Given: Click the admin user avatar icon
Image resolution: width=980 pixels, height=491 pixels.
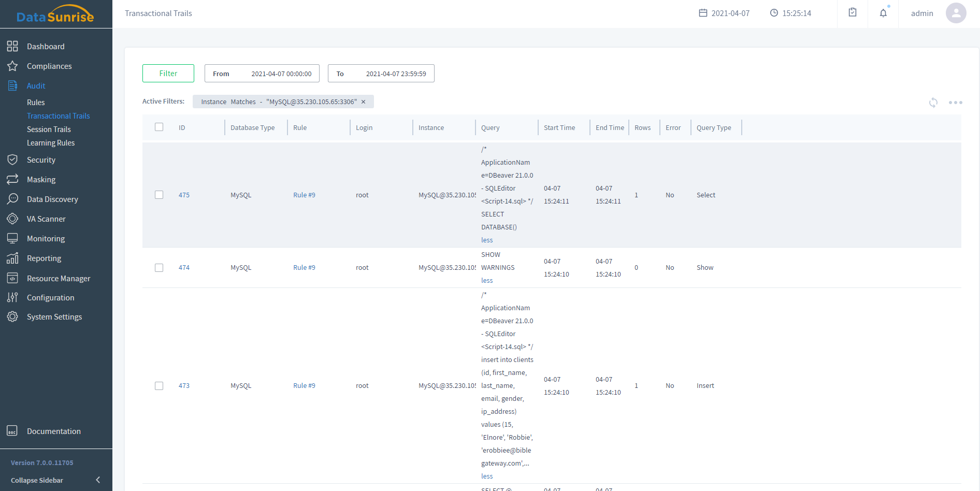Looking at the screenshot, I should [956, 13].
